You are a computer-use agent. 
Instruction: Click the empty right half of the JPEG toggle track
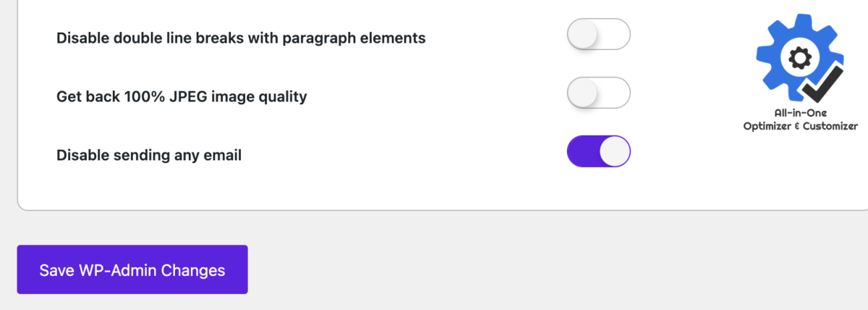coord(615,93)
